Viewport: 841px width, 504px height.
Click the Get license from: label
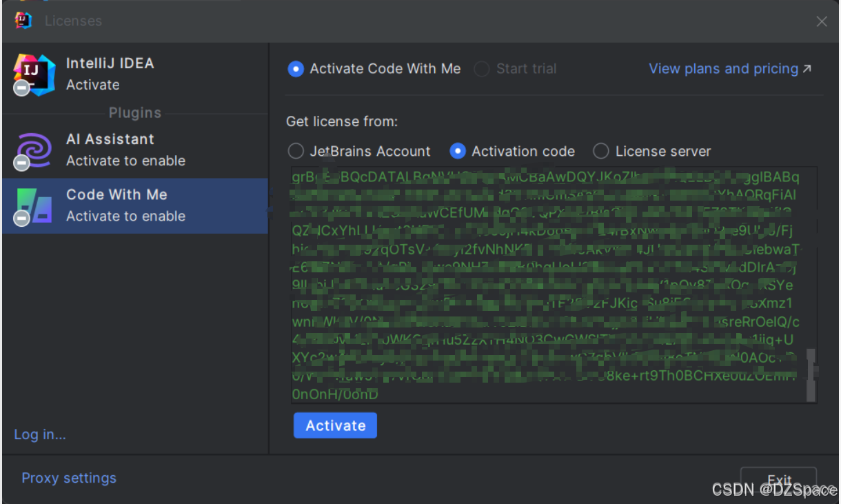coord(342,122)
